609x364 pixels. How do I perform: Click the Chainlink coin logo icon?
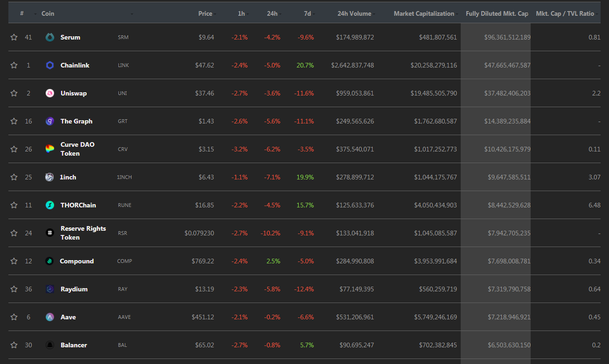pyautogui.click(x=50, y=65)
